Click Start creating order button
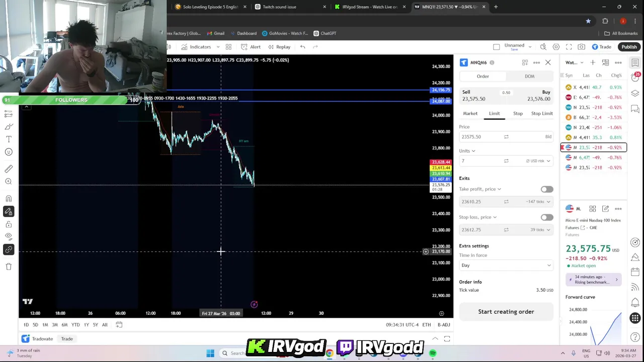Image resolution: width=644 pixels, height=362 pixels. [x=506, y=312]
